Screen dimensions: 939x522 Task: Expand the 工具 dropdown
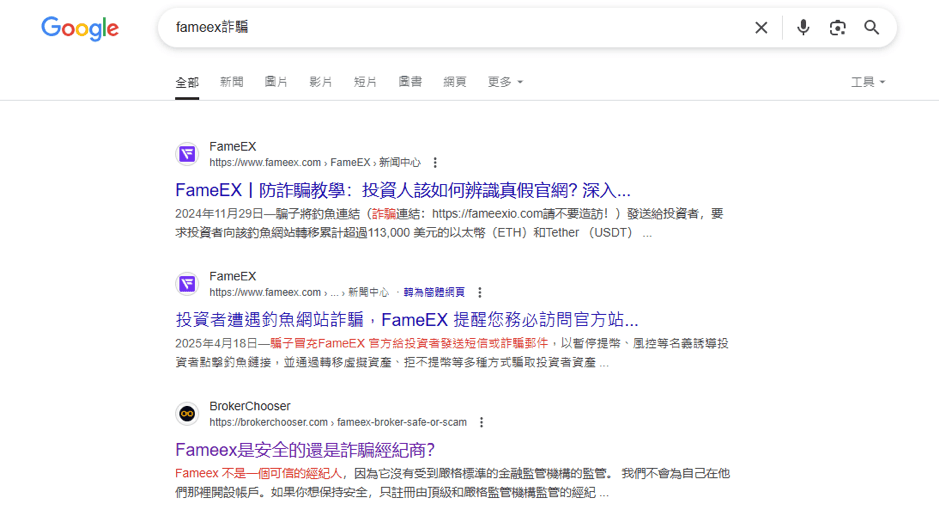coord(868,82)
